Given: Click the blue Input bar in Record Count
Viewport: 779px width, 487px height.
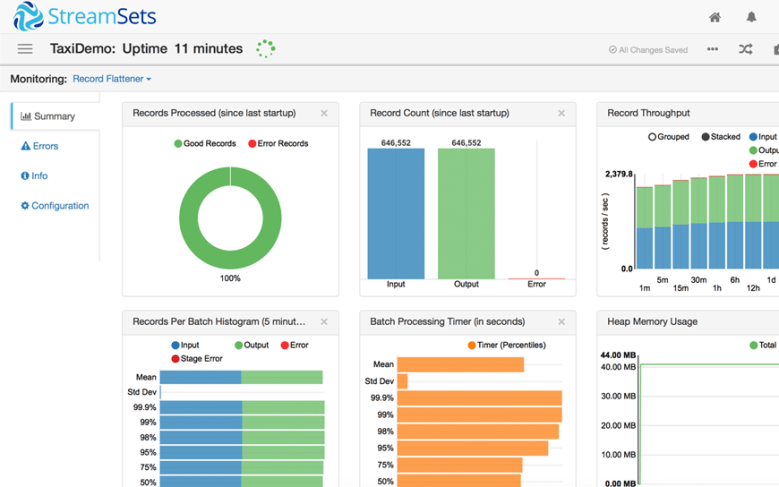Looking at the screenshot, I should pyautogui.click(x=396, y=213).
